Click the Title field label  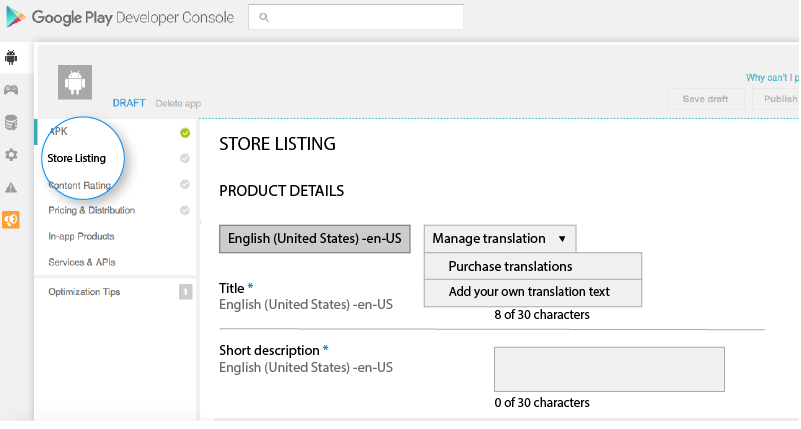pos(231,288)
